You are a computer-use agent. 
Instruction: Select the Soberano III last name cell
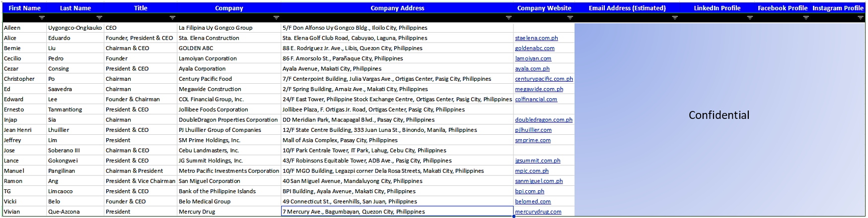pyautogui.click(x=75, y=151)
